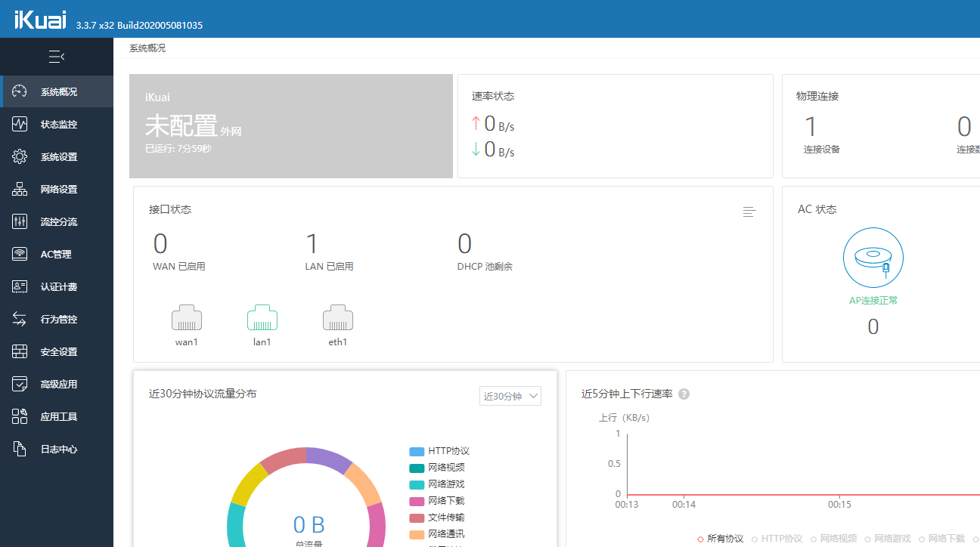The height and width of the screenshot is (547, 980).
Task: Toggle HTTP协议 legend series in line chart
Action: click(777, 539)
